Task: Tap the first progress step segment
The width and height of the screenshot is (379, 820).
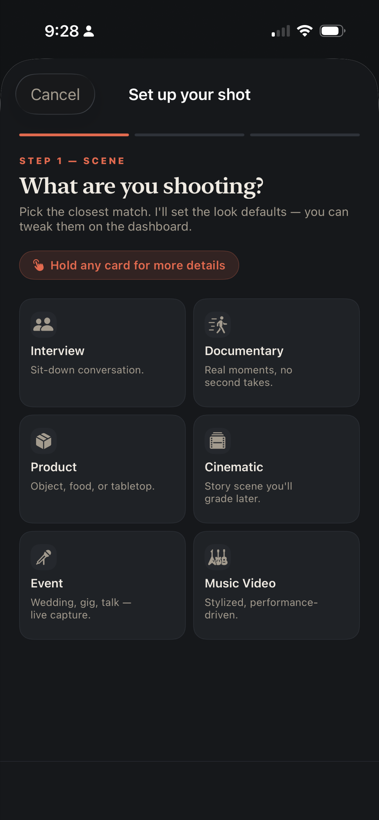Action: [74, 135]
